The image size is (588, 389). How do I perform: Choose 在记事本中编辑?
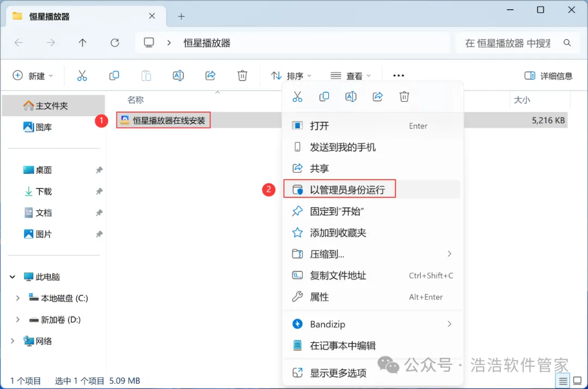(372, 345)
